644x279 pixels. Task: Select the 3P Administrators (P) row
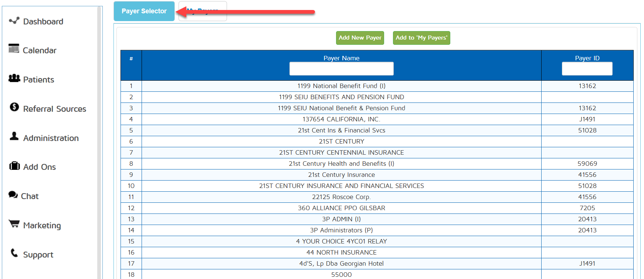click(x=341, y=230)
